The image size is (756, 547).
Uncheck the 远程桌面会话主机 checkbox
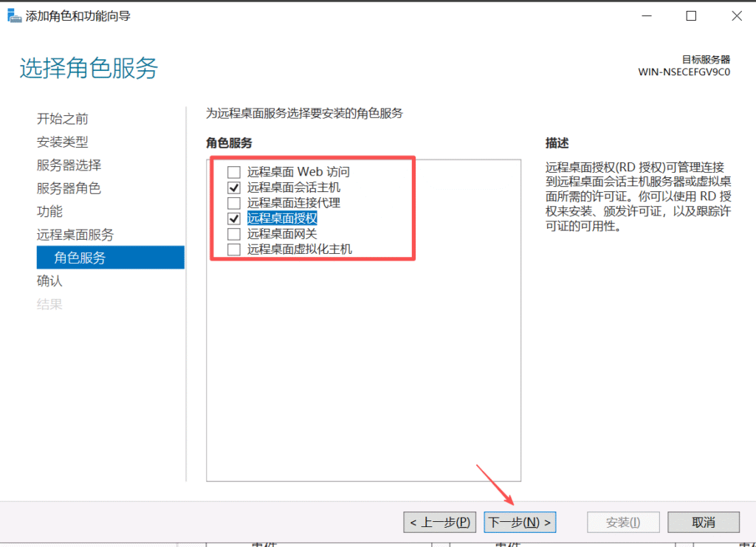(234, 188)
